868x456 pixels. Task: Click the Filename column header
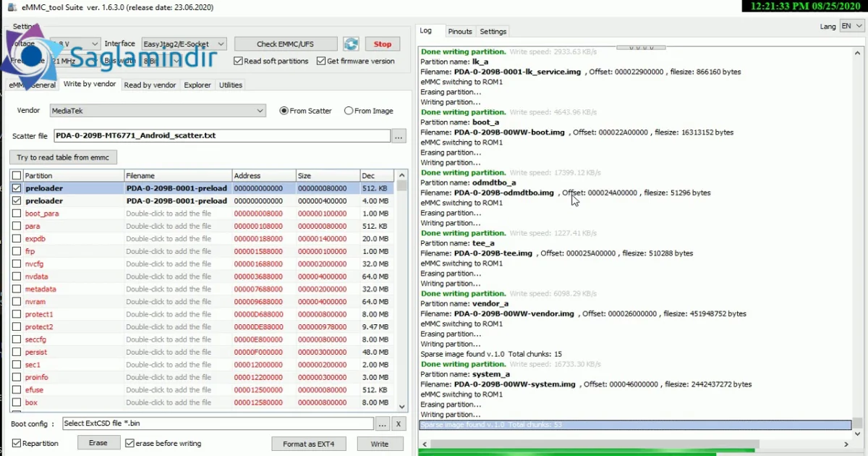[x=178, y=176]
